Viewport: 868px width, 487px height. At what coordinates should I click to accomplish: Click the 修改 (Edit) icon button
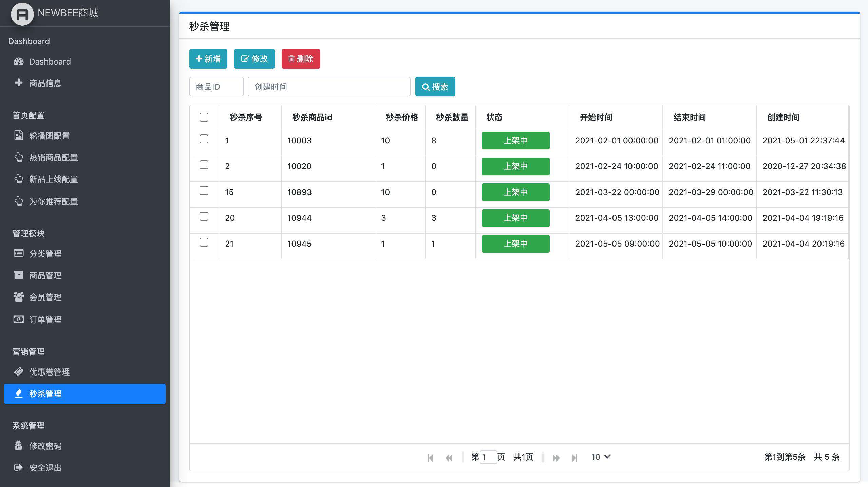[x=254, y=58]
